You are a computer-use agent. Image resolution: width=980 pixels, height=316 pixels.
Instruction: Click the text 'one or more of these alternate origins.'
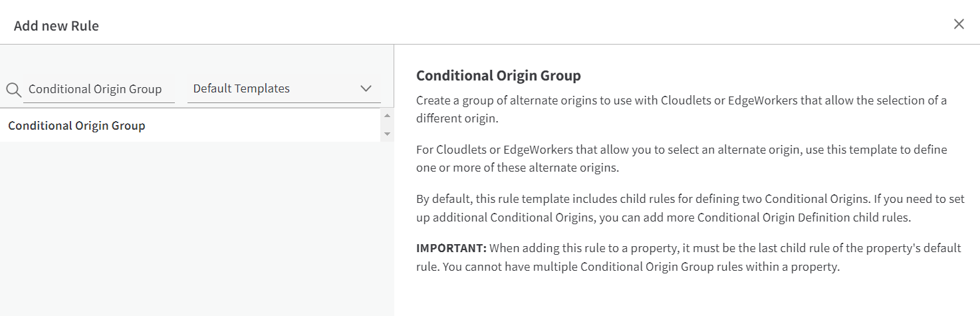pos(517,168)
